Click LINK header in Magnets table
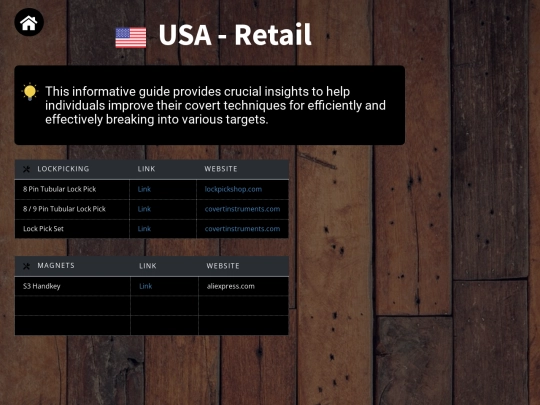The image size is (540, 405). point(148,266)
